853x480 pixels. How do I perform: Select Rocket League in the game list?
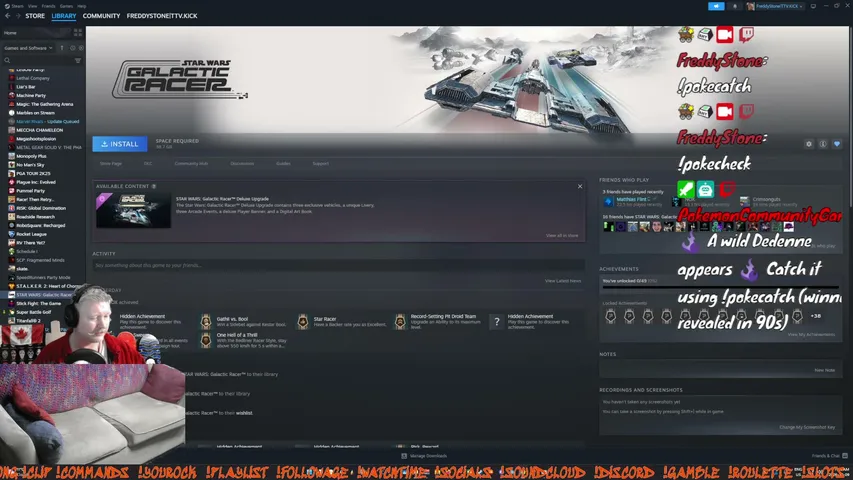(31, 234)
